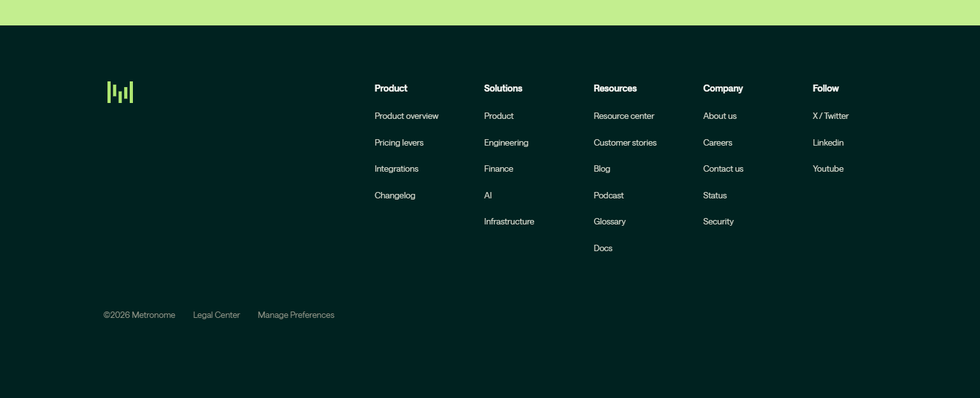
Task: Click the Pricing levers link
Action: click(x=399, y=142)
